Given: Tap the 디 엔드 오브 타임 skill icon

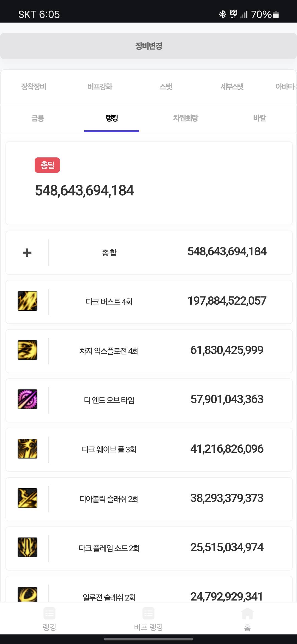Looking at the screenshot, I should (x=28, y=399).
